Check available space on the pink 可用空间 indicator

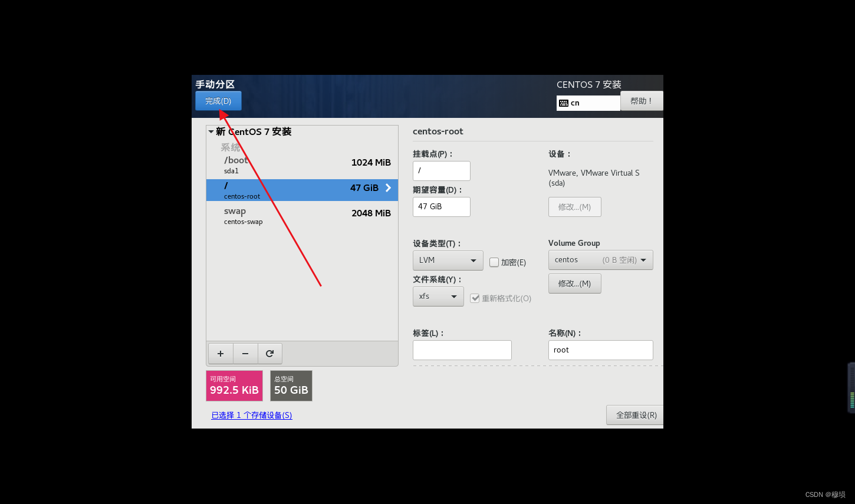coord(234,386)
